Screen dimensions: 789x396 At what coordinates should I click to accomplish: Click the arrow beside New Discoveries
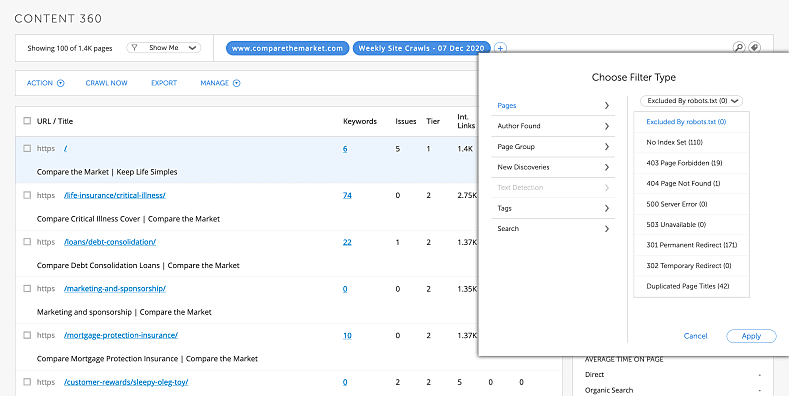coord(606,167)
